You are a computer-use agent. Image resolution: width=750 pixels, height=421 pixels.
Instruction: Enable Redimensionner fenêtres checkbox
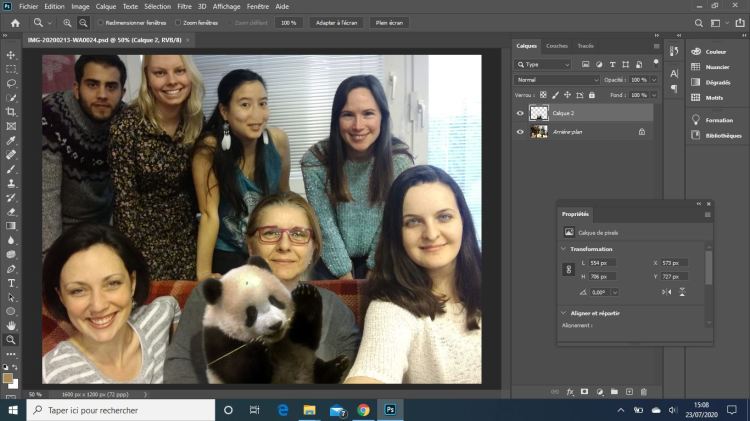point(100,22)
